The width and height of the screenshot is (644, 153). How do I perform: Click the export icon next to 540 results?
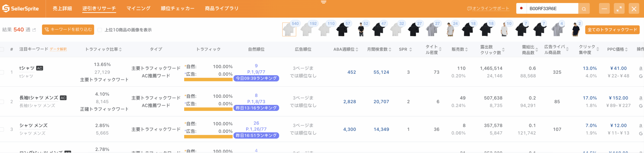coord(34,30)
